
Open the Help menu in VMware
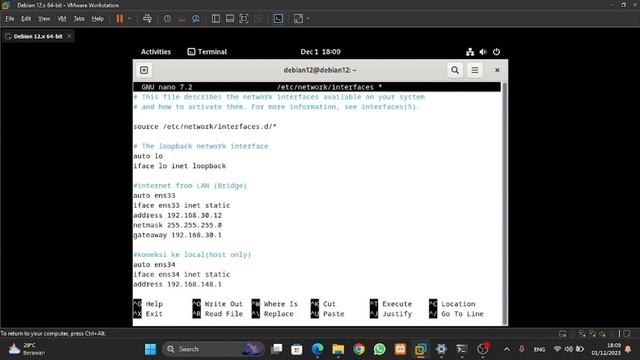pyautogui.click(x=97, y=19)
